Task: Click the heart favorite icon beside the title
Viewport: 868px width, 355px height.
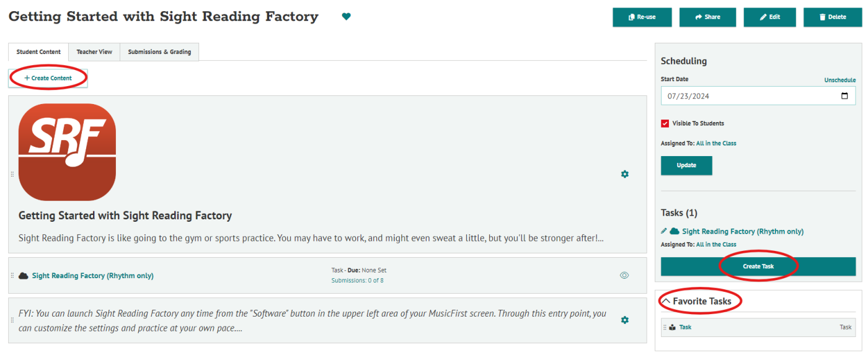Action: [346, 17]
